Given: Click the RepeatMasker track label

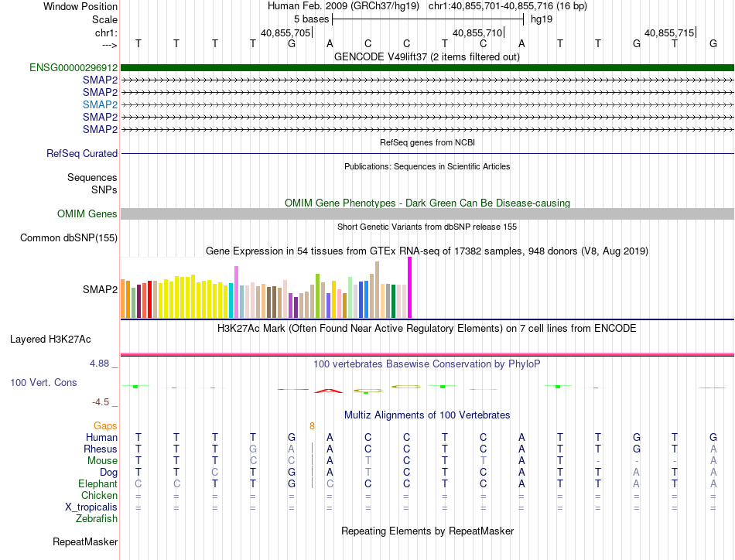Looking at the screenshot, I should (85, 541).
